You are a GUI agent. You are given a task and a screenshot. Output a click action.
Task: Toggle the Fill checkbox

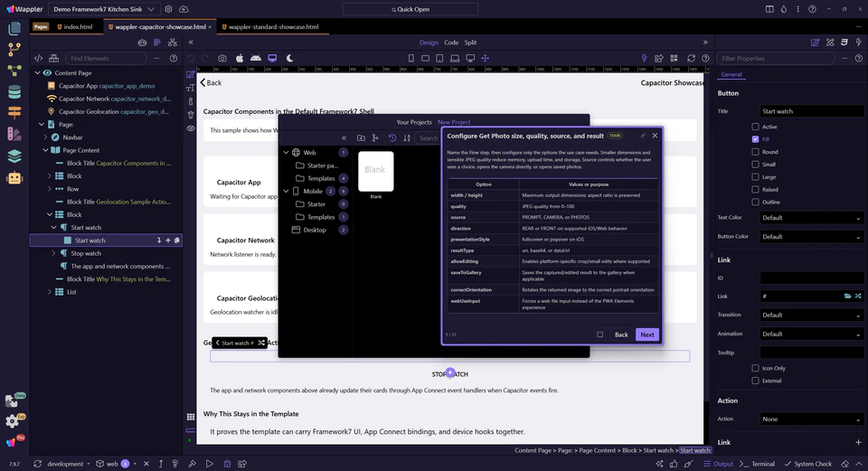tap(755, 139)
